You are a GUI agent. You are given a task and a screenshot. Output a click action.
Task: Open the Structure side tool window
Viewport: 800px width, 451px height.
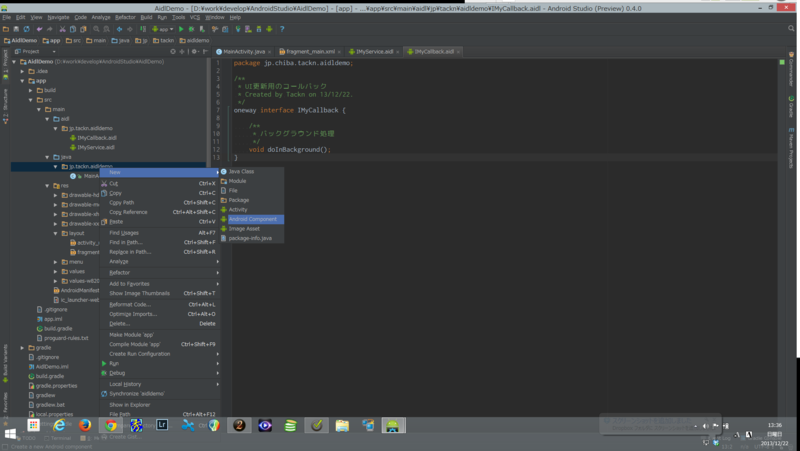(5, 106)
